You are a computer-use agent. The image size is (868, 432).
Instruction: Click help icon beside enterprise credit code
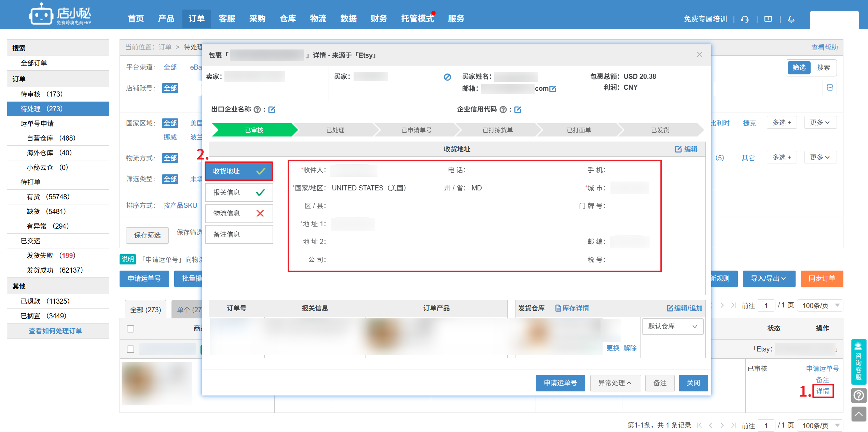click(503, 110)
